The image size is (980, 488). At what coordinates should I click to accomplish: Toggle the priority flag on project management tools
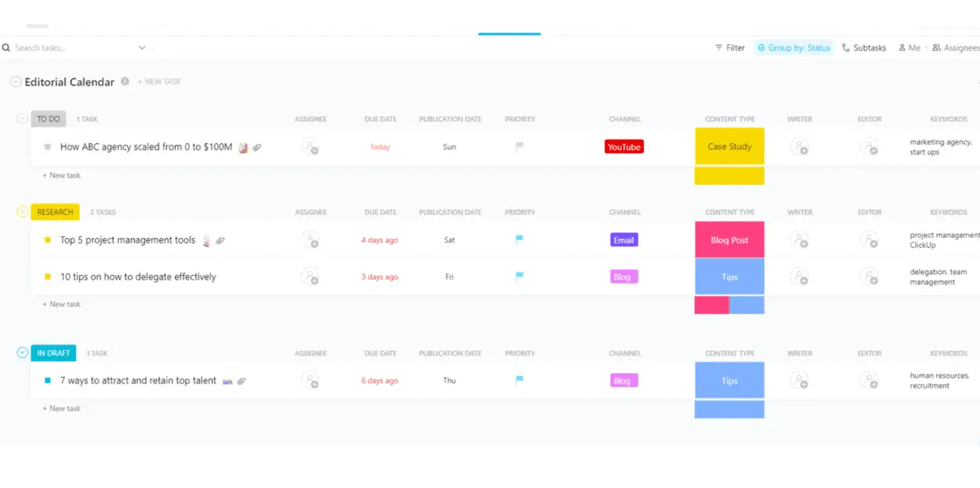point(519,239)
